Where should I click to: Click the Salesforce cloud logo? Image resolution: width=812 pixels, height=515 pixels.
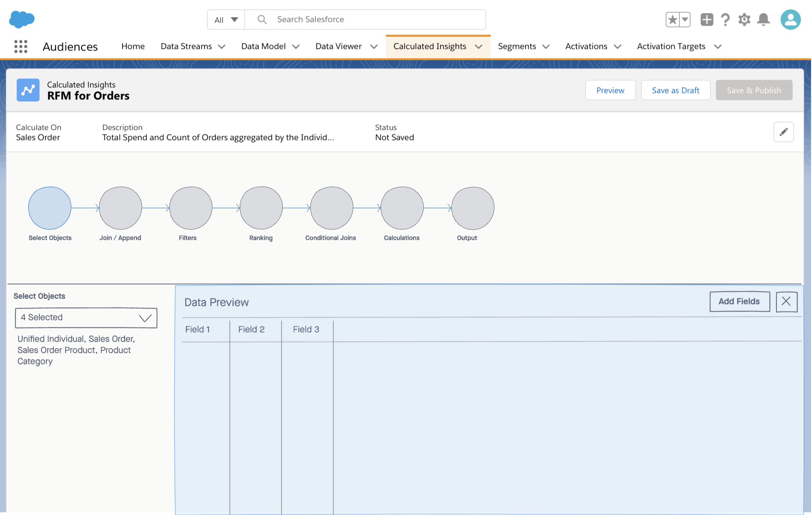click(x=21, y=19)
